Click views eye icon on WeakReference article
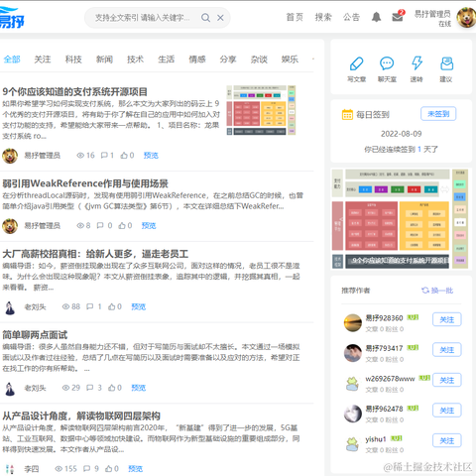Screen dimensions: 476x476 click(x=80, y=225)
